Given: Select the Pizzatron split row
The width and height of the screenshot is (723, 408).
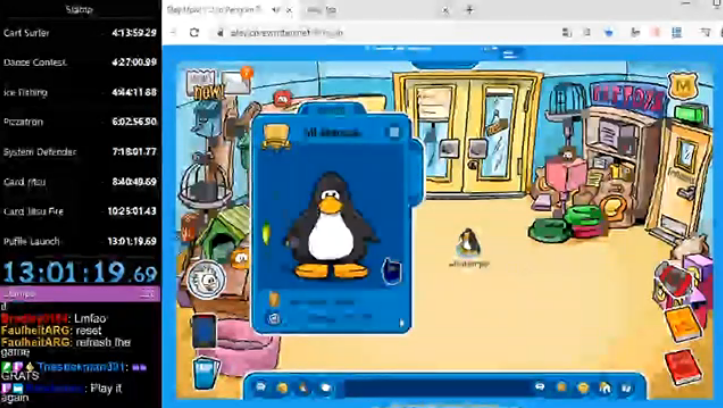Looking at the screenshot, I should click(x=80, y=122).
